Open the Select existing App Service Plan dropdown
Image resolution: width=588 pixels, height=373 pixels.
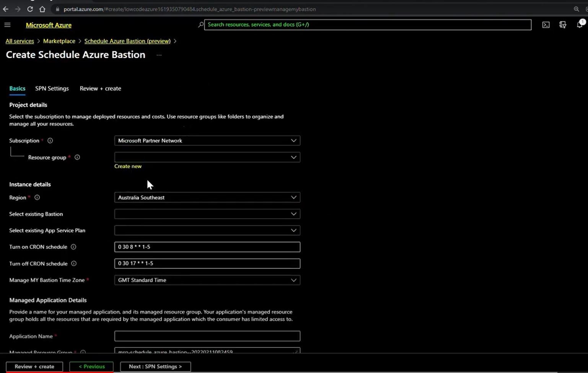207,230
